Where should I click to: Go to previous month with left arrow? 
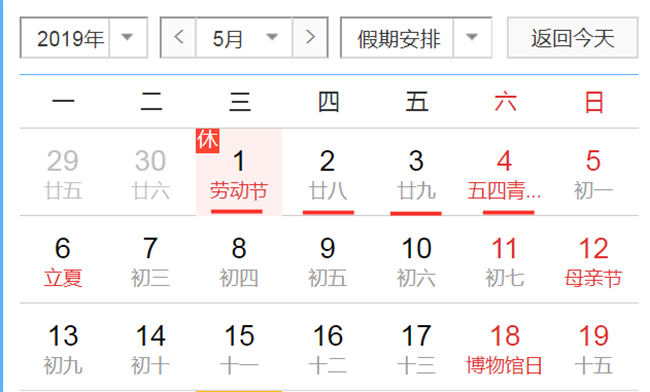179,38
